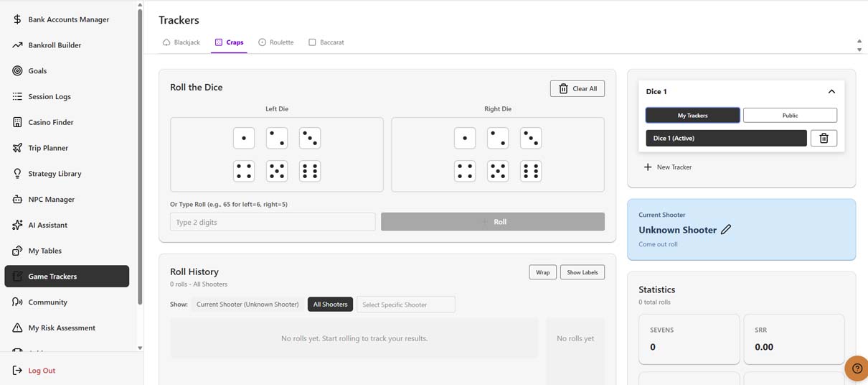Open the help question mark button
Viewport: 868px width, 385px height.
(857, 368)
